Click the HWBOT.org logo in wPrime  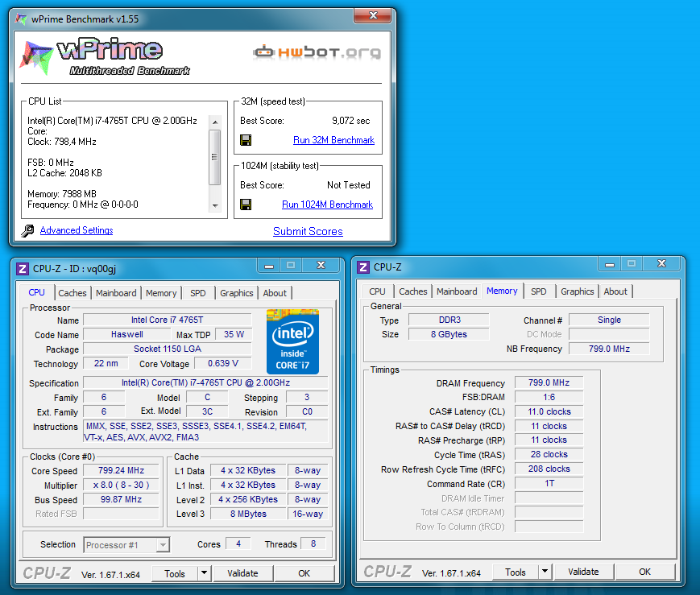coord(317,52)
